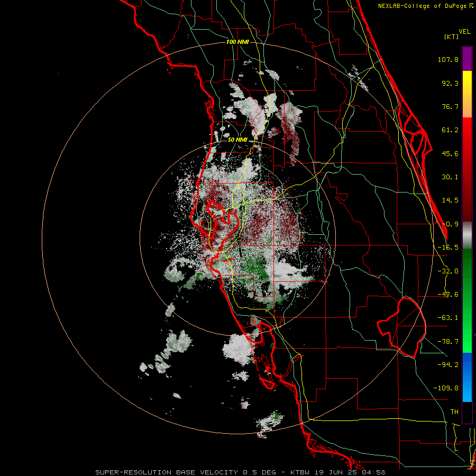Click the -16.5 value on the velocity scale
Screen dimensions: 476x476
pos(448,248)
